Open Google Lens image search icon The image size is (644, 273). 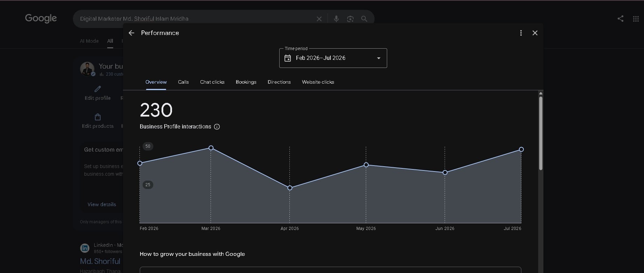click(350, 19)
